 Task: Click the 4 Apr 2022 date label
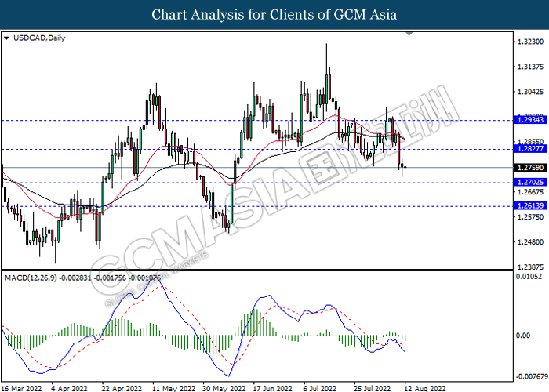69,388
